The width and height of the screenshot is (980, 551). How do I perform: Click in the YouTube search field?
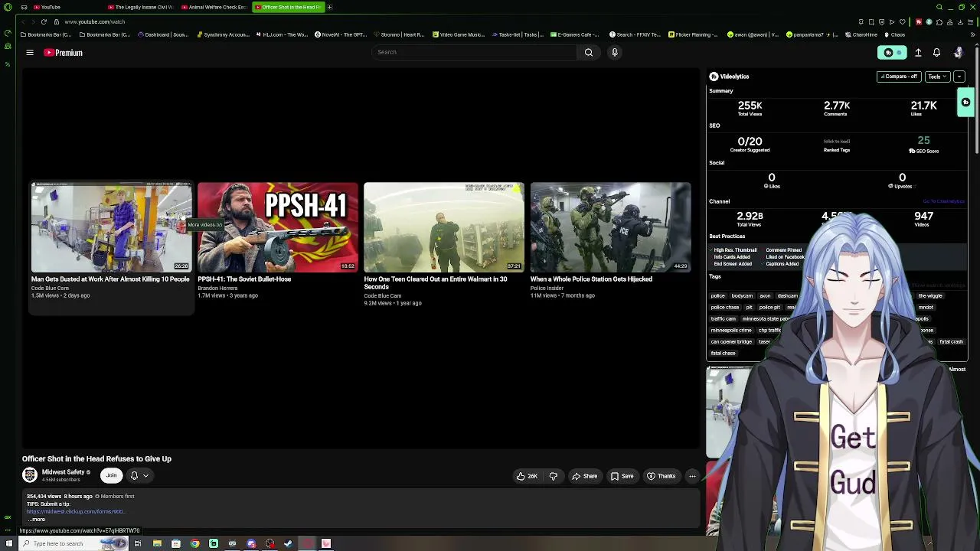474,52
